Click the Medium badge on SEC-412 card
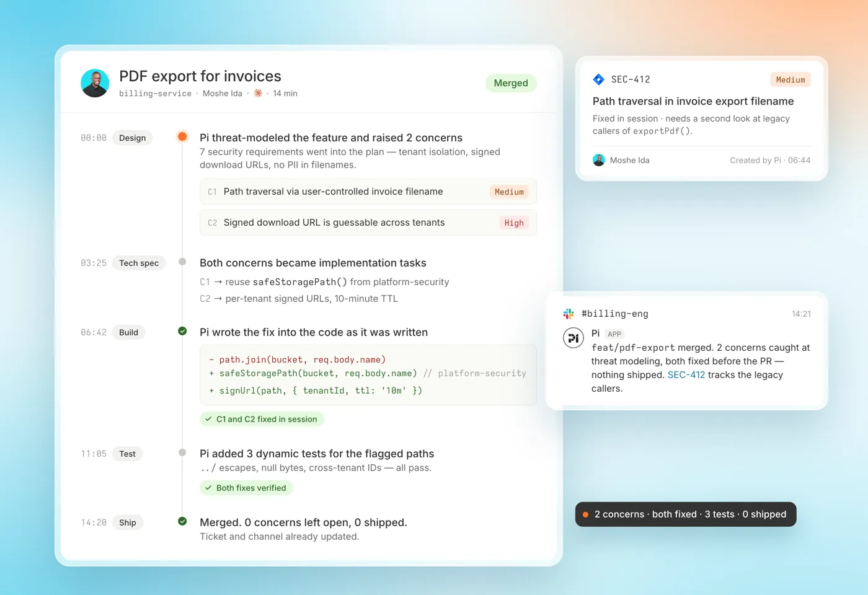Viewport: 868px width, 595px height. pyautogui.click(x=790, y=79)
